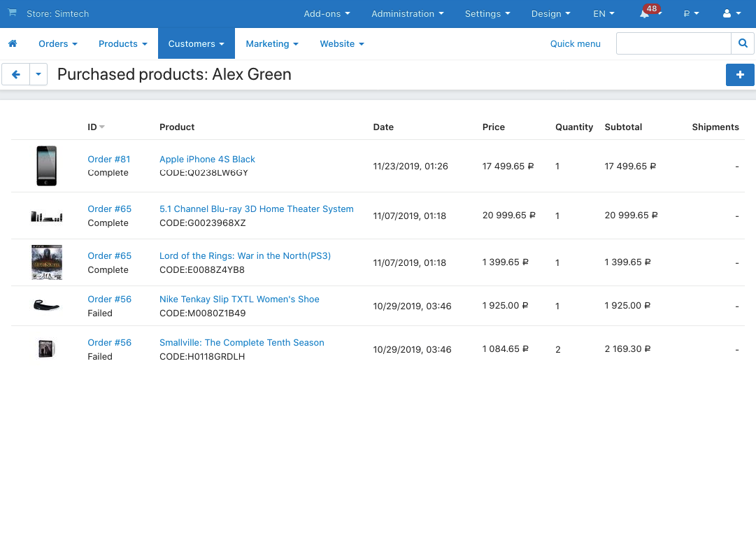Open the ruble currency selector
The width and height of the screenshot is (756, 543).
coord(691,14)
